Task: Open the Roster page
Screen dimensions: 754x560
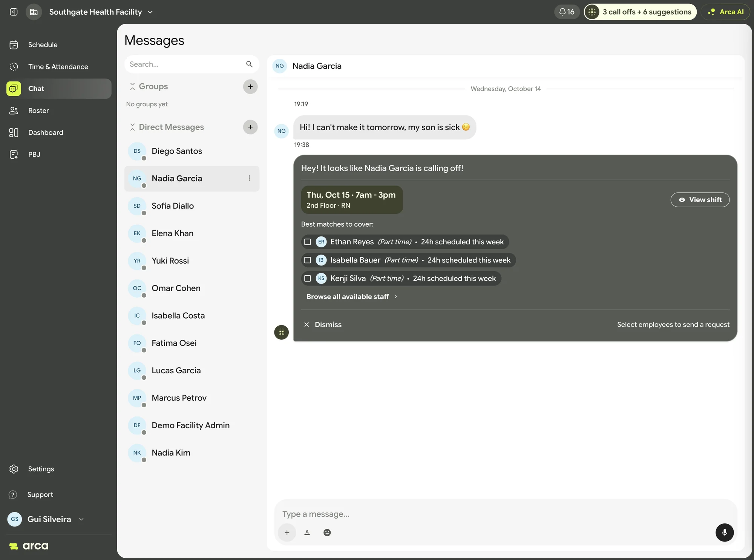Action: [59, 110]
